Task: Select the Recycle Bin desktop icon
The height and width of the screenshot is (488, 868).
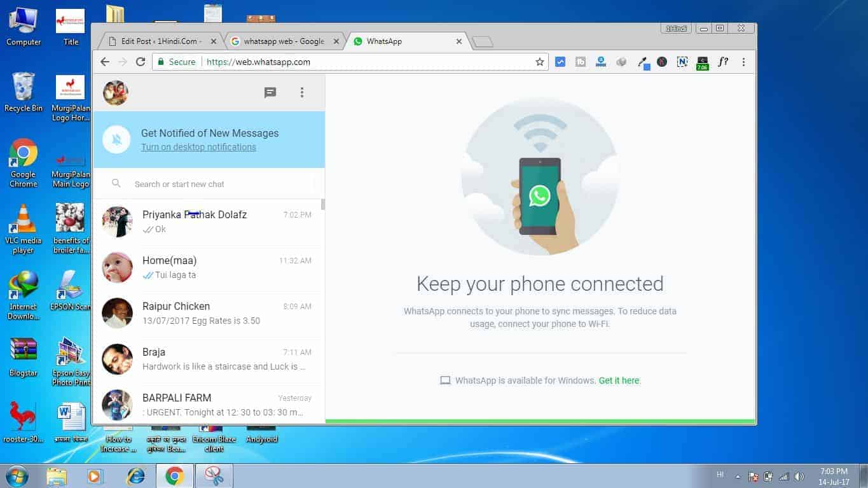Action: [x=24, y=93]
